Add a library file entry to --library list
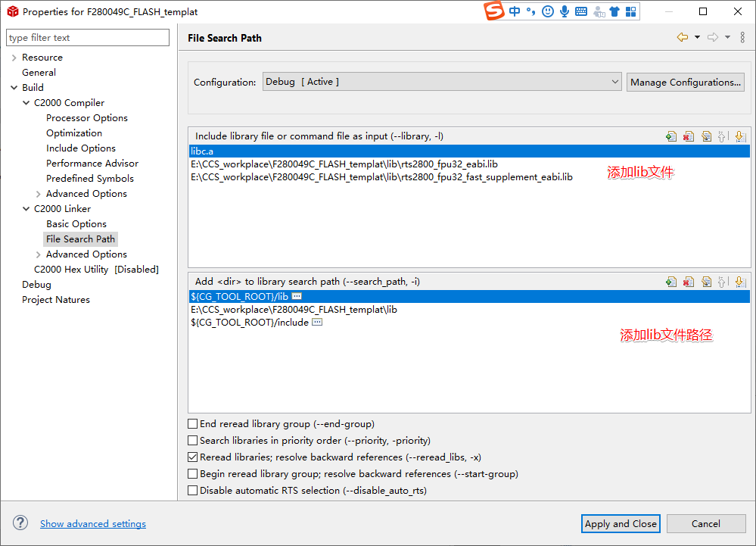Viewport: 756px width, 546px height. pyautogui.click(x=670, y=136)
